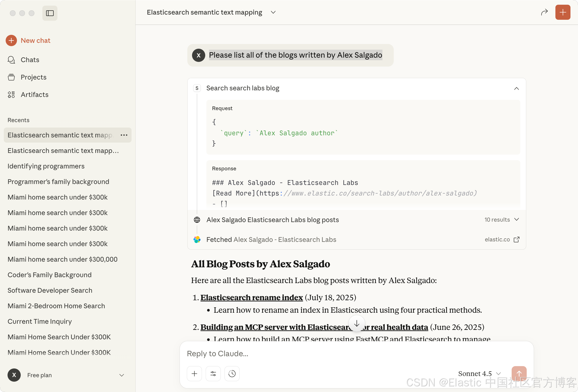This screenshot has width=578, height=392.
Task: Open the Elasticsearch rename index link
Action: [x=251, y=297]
